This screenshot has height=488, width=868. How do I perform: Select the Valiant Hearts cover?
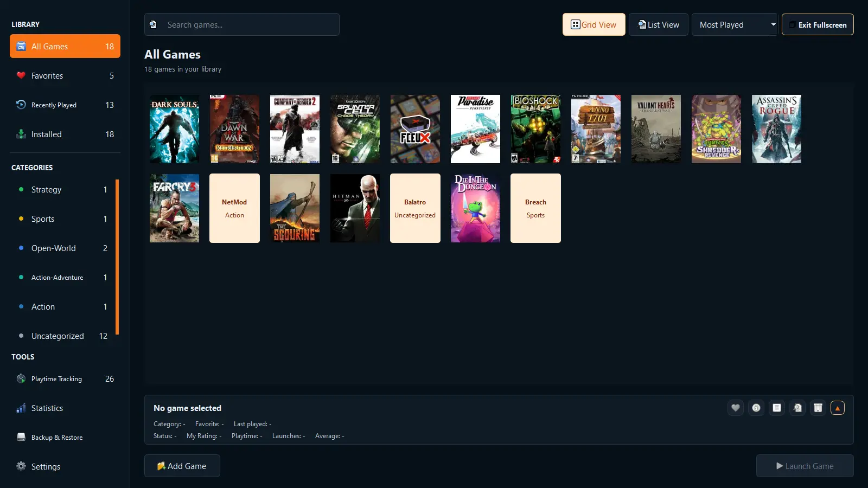[656, 129]
